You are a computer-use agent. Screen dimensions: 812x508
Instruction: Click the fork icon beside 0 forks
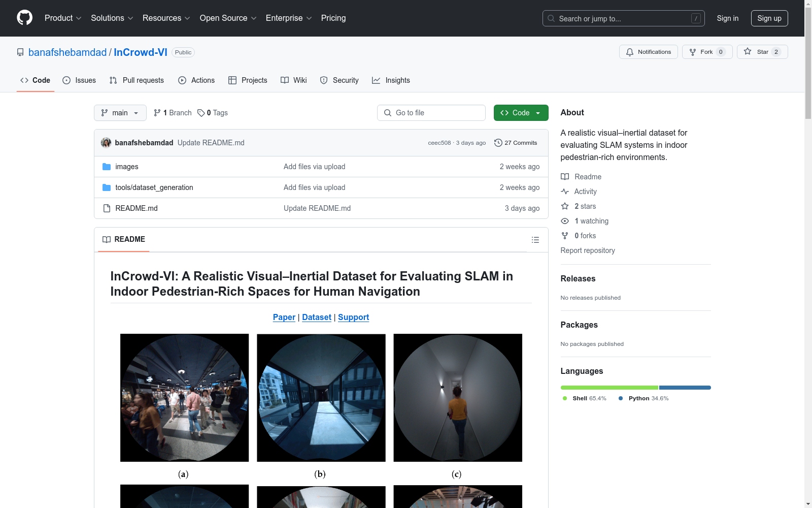pos(565,236)
